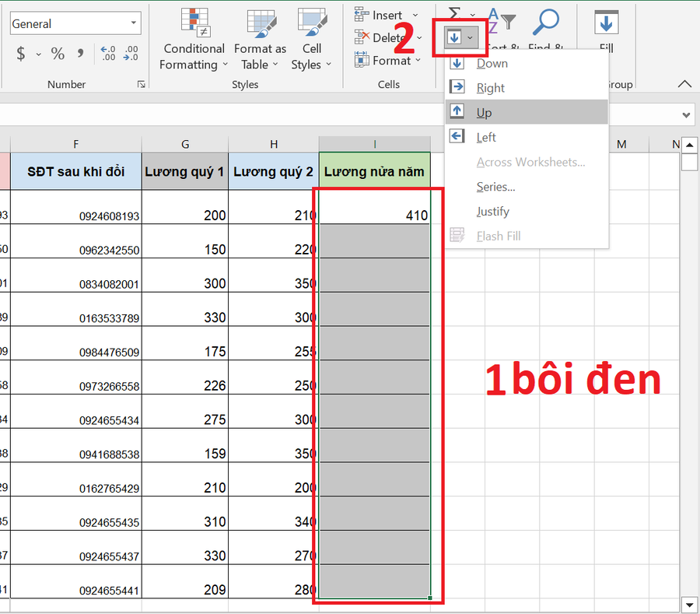Screen dimensions: 700x614
Task: Open Find & Select magnifier icon
Action: pos(545,23)
